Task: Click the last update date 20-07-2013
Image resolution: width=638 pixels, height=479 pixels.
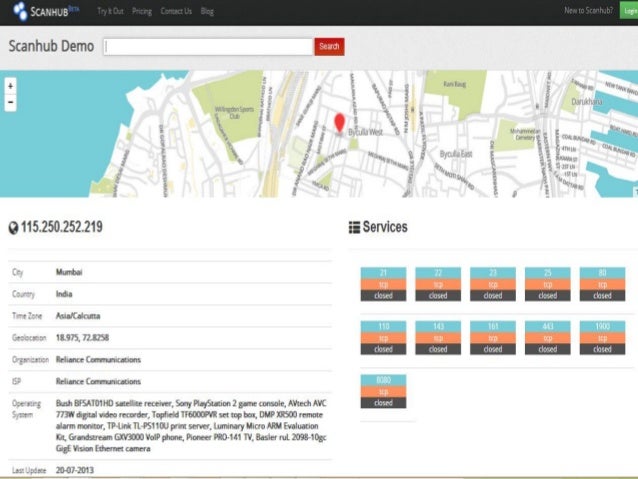Action: 74,470
